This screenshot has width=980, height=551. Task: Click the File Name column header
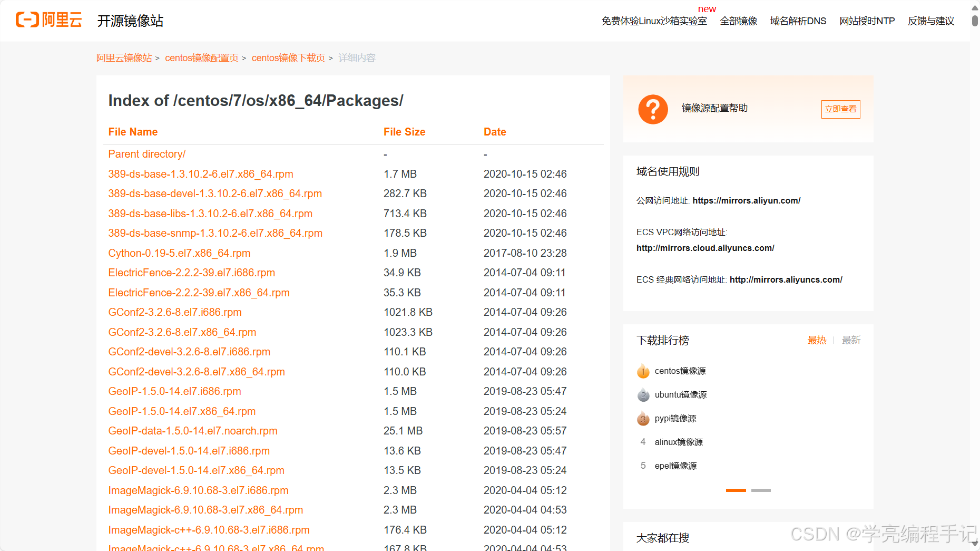[x=133, y=132]
